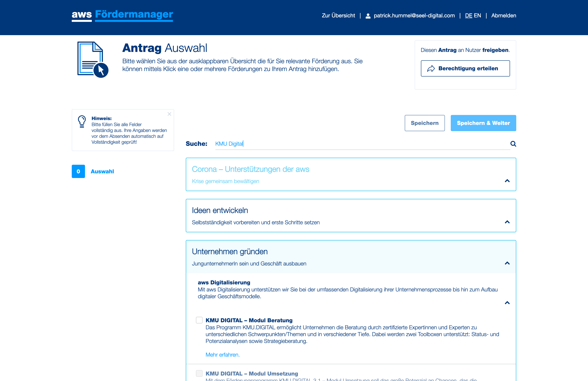Switch language to EN
This screenshot has width=588, height=381.
click(477, 16)
